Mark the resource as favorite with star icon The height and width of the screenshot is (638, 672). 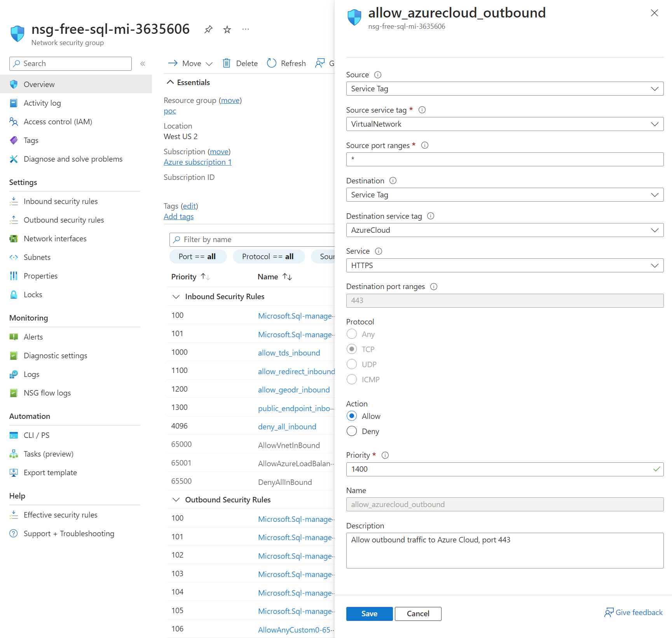[x=227, y=30]
